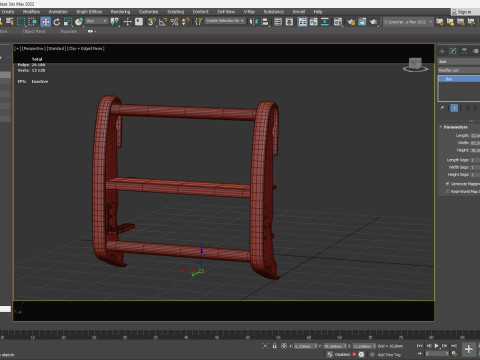Image resolution: width=480 pixels, height=360 pixels.
Task: Switch to Populate ribbon tab
Action: [x=69, y=31]
